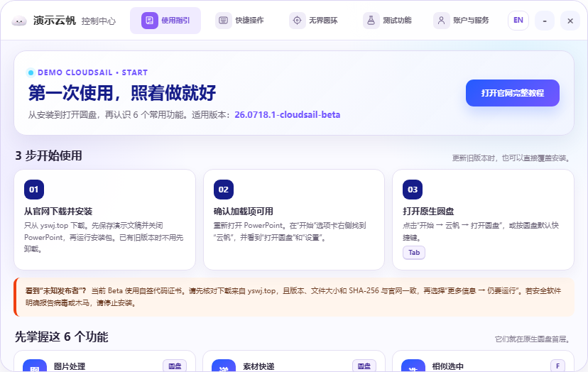Click the 确认加载项可用 step heading

[244, 212]
